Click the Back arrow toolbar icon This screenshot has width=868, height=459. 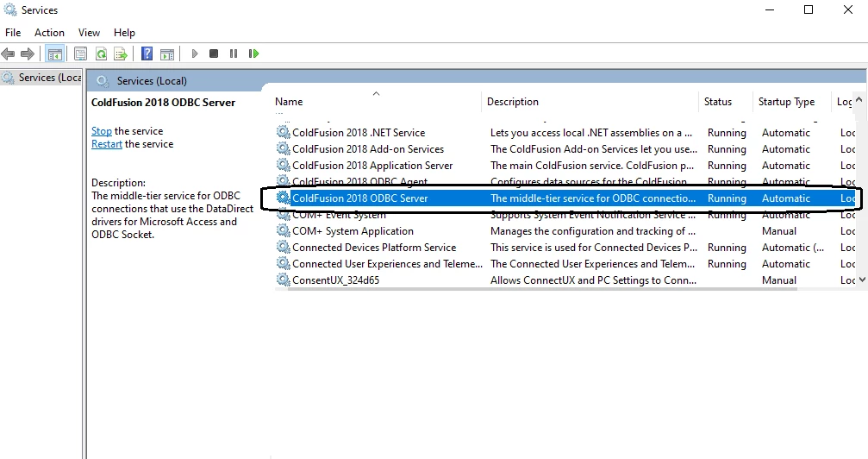[x=8, y=53]
